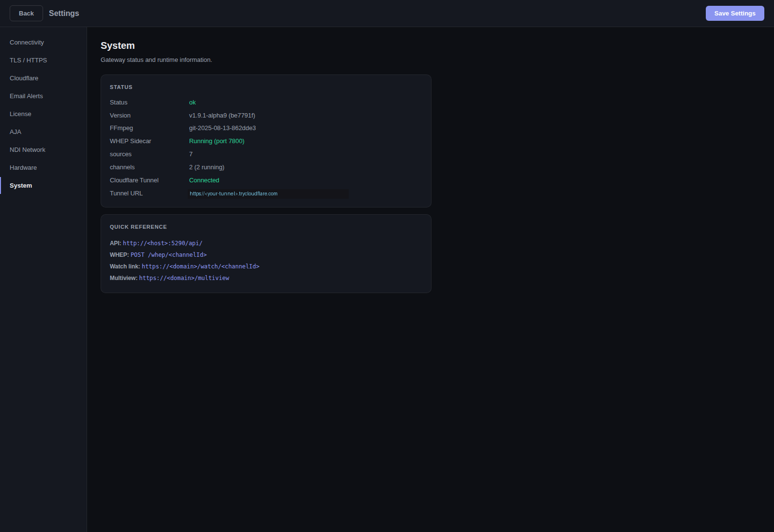This screenshot has width=774, height=532.
Task: Go to TLS / HTTPS settings
Action: click(x=44, y=60)
